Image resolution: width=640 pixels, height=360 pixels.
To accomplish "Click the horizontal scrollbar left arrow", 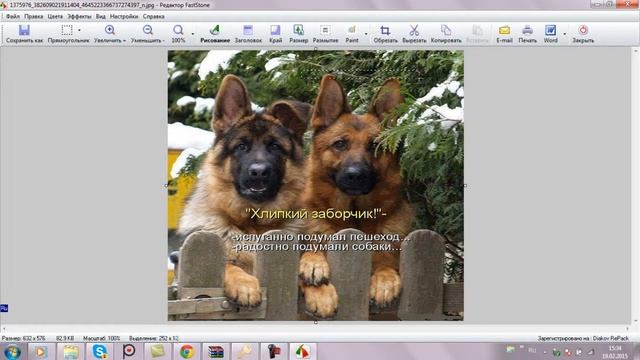I will click(4, 328).
